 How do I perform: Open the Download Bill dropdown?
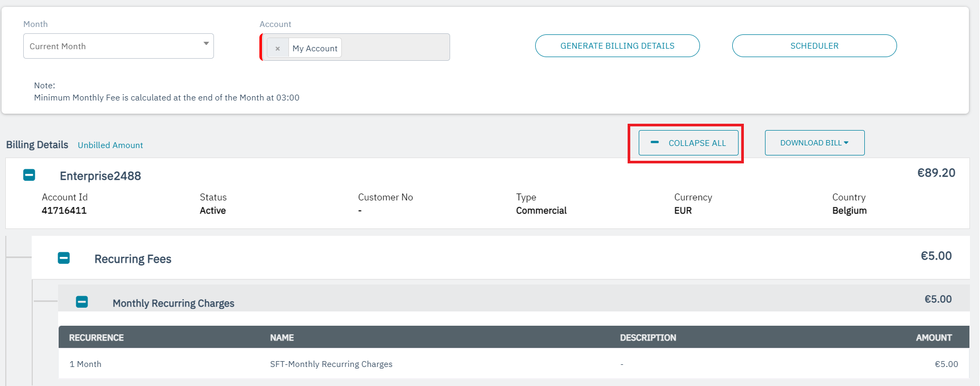[814, 143]
